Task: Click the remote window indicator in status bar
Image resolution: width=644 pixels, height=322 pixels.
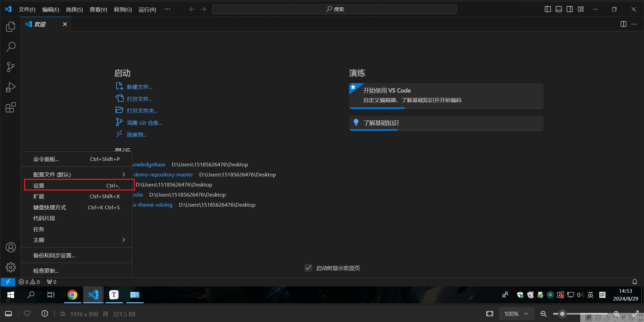Action: [8, 282]
